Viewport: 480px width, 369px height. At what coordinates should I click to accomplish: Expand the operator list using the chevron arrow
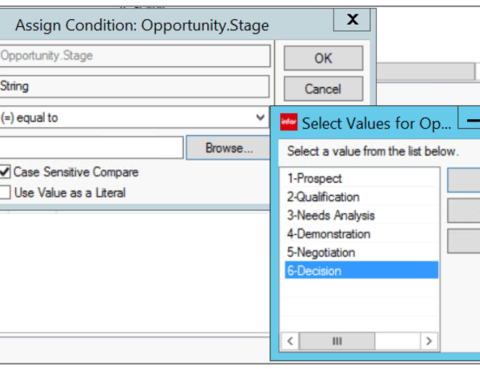[x=260, y=118]
